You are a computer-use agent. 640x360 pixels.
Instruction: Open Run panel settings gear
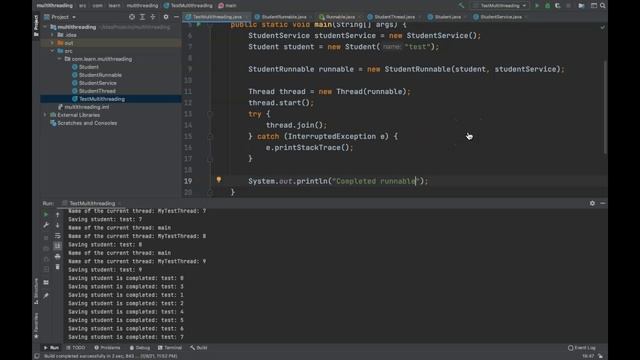tap(592, 203)
